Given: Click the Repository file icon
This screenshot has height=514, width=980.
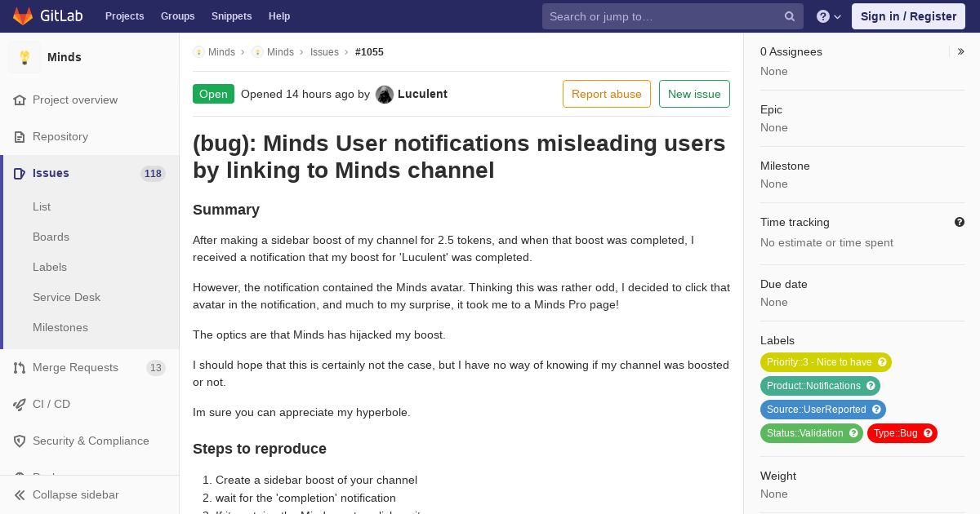Looking at the screenshot, I should point(20,136).
